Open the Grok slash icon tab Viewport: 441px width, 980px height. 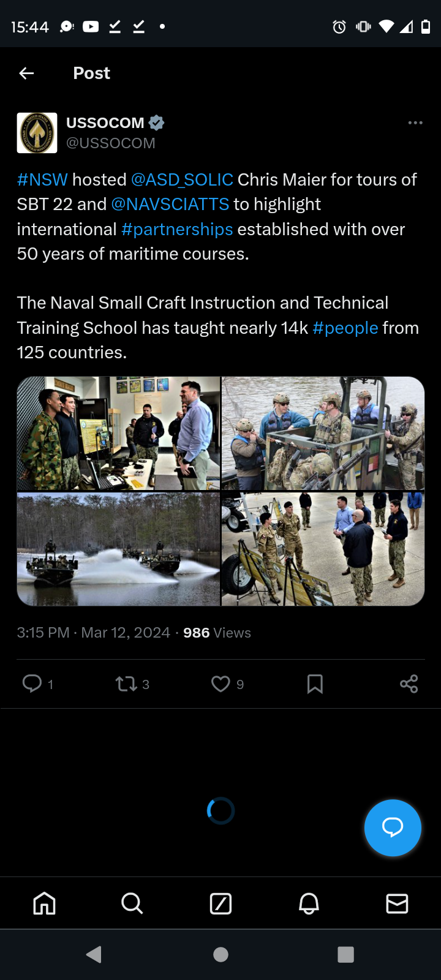pyautogui.click(x=221, y=903)
